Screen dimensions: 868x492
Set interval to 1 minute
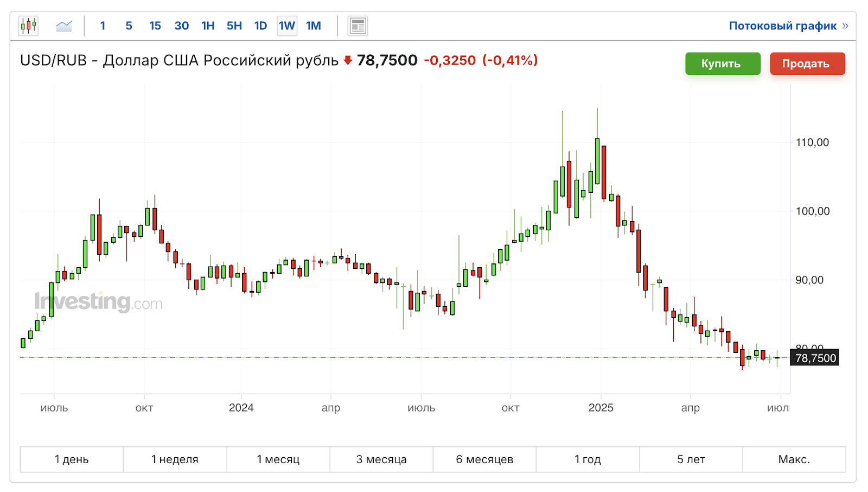(103, 26)
